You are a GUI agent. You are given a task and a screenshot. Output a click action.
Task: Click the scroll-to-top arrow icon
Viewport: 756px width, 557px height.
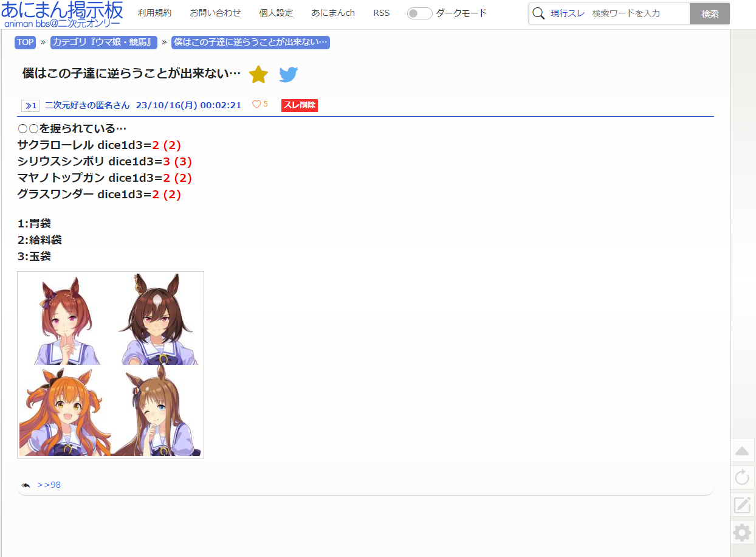tap(742, 451)
